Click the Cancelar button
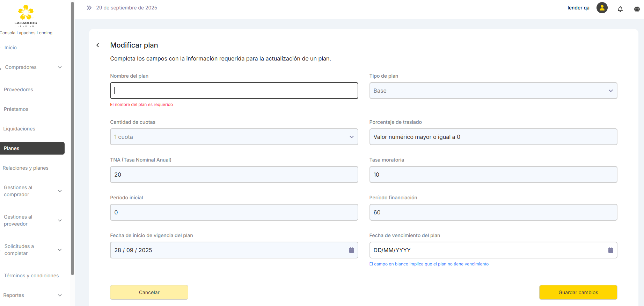 tap(149, 292)
